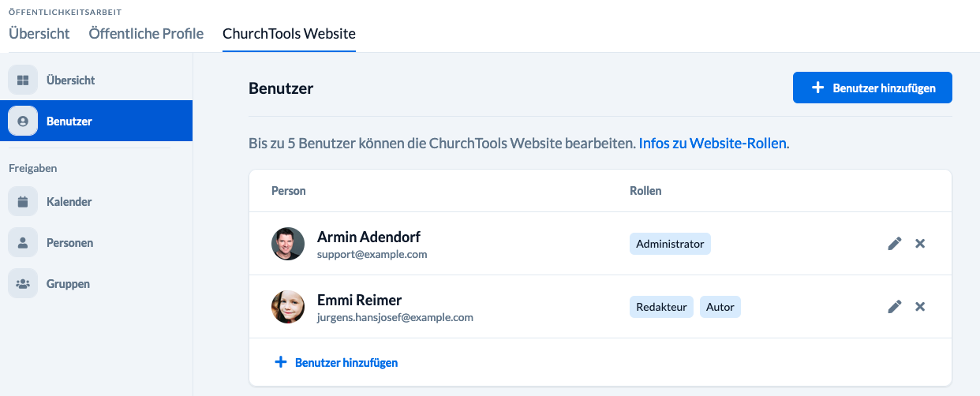Select the ChurchTools Website tab
980x396 pixels.
pos(289,34)
